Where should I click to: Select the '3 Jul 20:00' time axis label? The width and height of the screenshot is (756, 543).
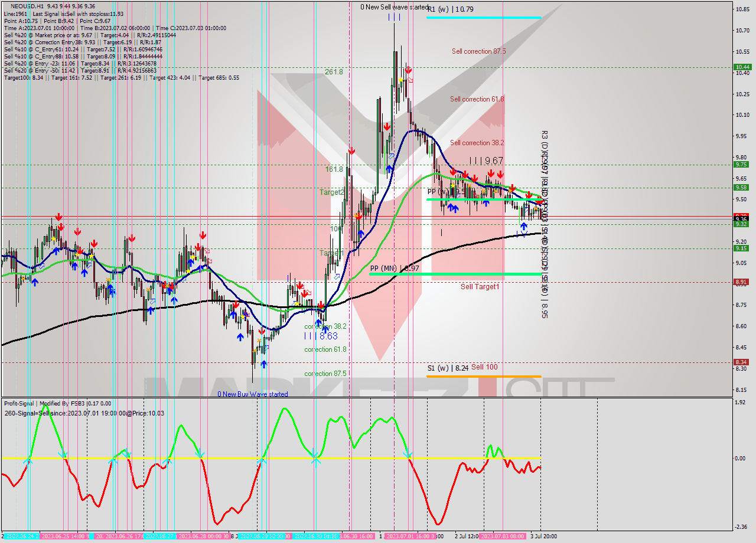pyautogui.click(x=543, y=536)
